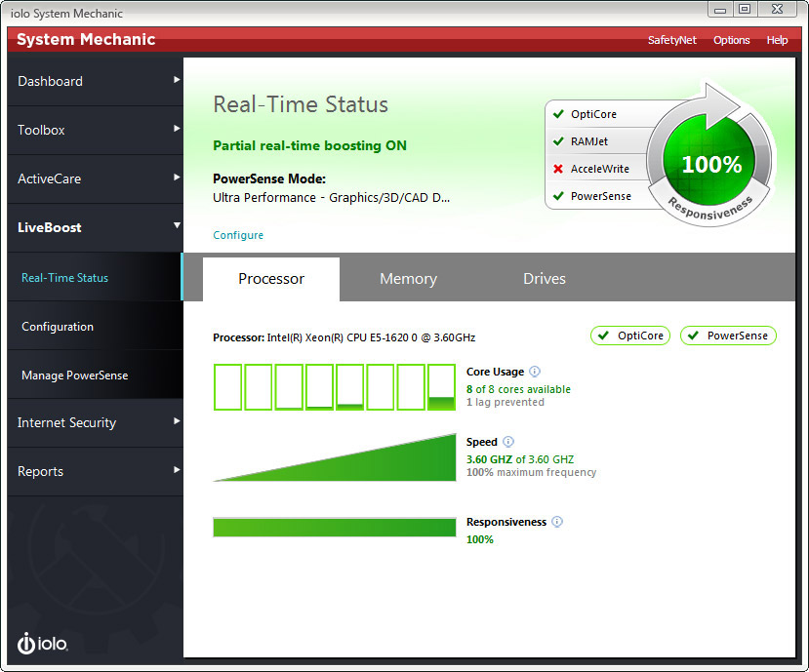
Task: Click the info icon next to Speed
Action: [x=508, y=442]
